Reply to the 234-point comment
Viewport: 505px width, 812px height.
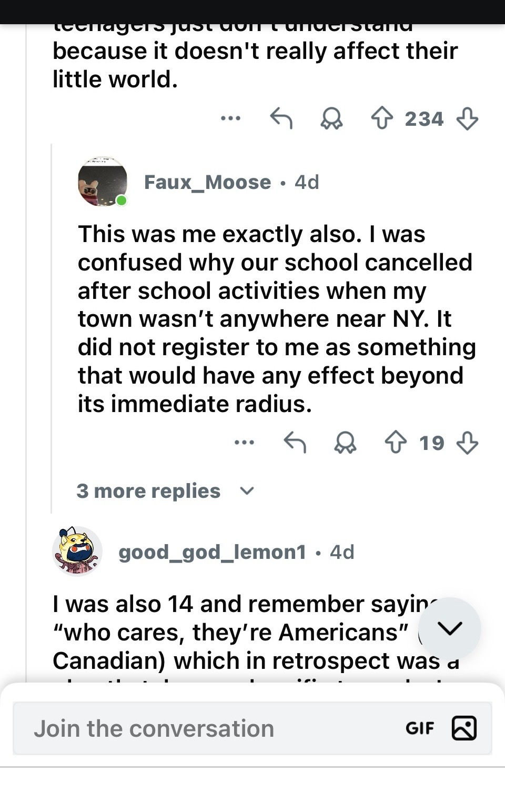[x=281, y=118]
